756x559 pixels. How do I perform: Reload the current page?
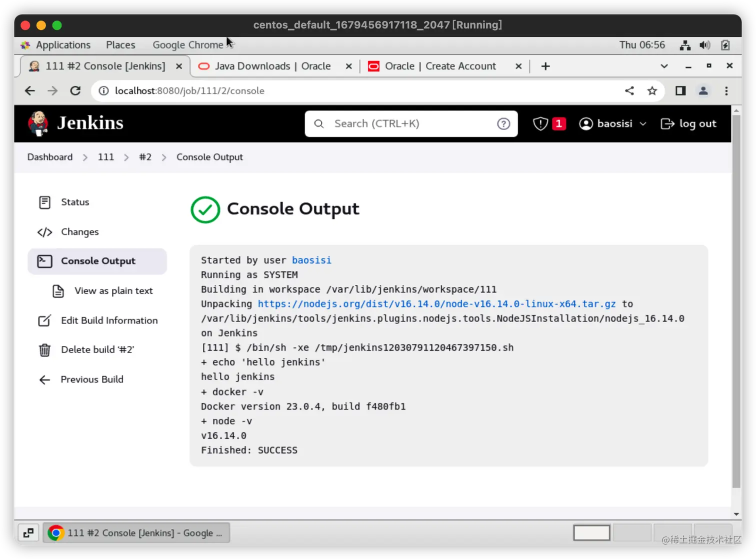(x=75, y=90)
